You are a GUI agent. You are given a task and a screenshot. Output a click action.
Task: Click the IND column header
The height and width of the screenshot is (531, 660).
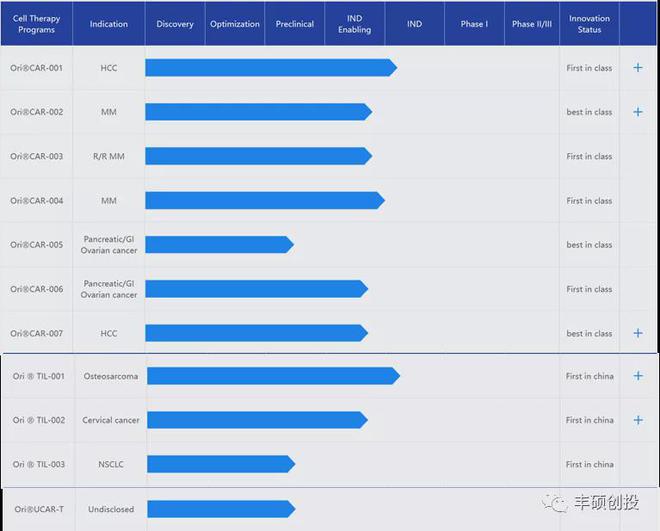point(414,24)
